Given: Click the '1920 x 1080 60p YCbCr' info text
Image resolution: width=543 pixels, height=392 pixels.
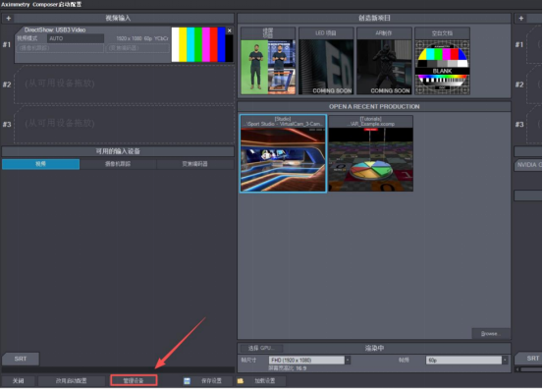Looking at the screenshot, I should pos(142,38).
